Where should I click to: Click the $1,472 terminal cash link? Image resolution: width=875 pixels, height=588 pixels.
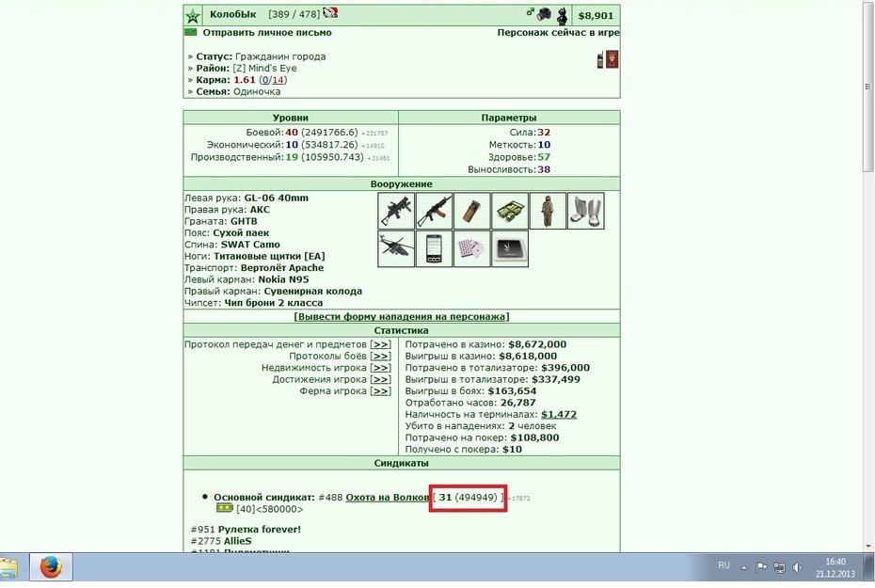pyautogui.click(x=559, y=415)
